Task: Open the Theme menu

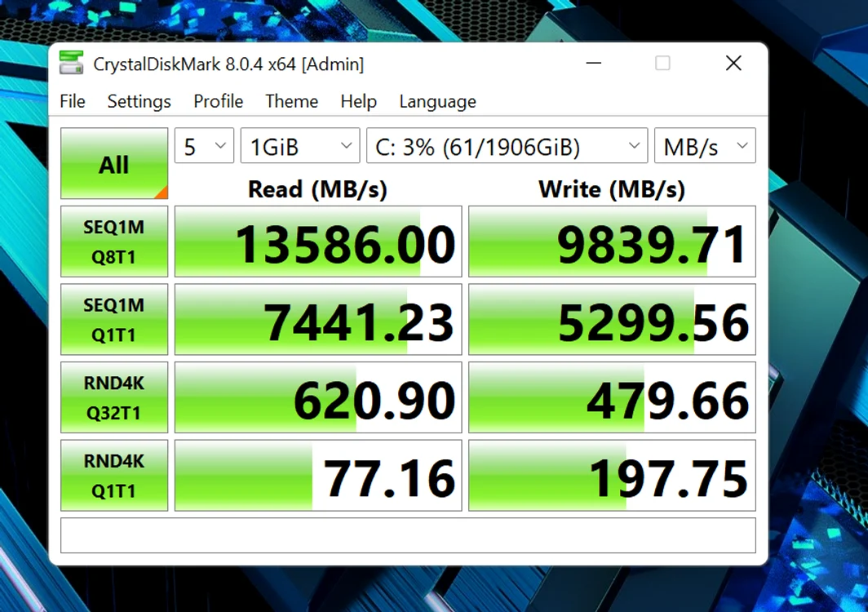Action: (x=292, y=101)
